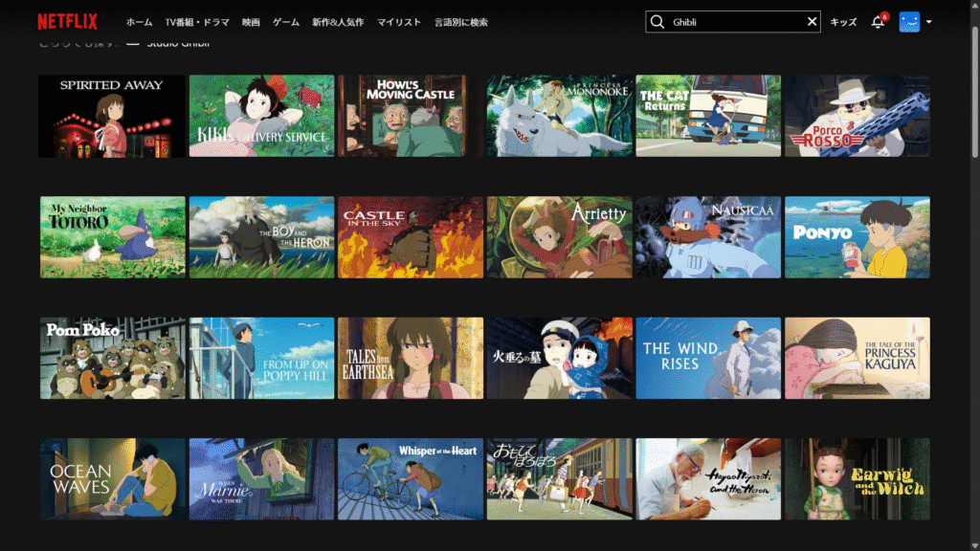Open the 言語別に検索 menu item

(460, 22)
